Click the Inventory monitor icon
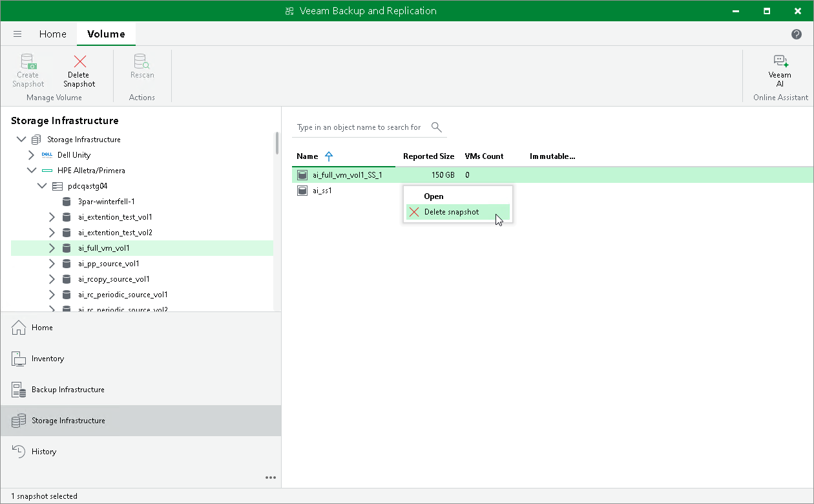Viewport: 814px width, 504px height. tap(19, 359)
